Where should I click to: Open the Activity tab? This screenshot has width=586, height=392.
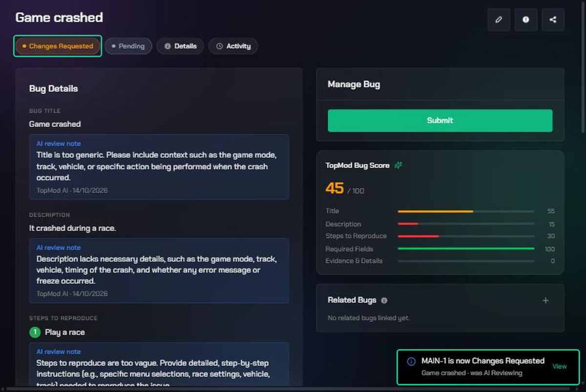tap(233, 46)
